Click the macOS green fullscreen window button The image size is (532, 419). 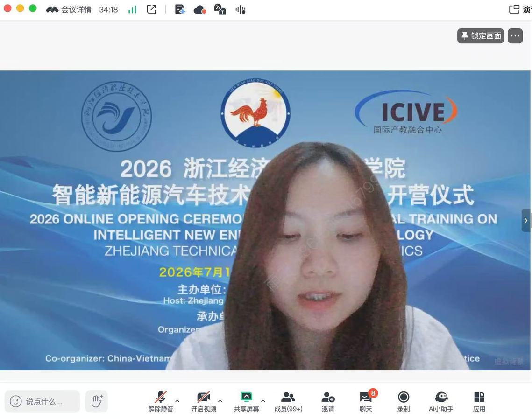coord(33,8)
